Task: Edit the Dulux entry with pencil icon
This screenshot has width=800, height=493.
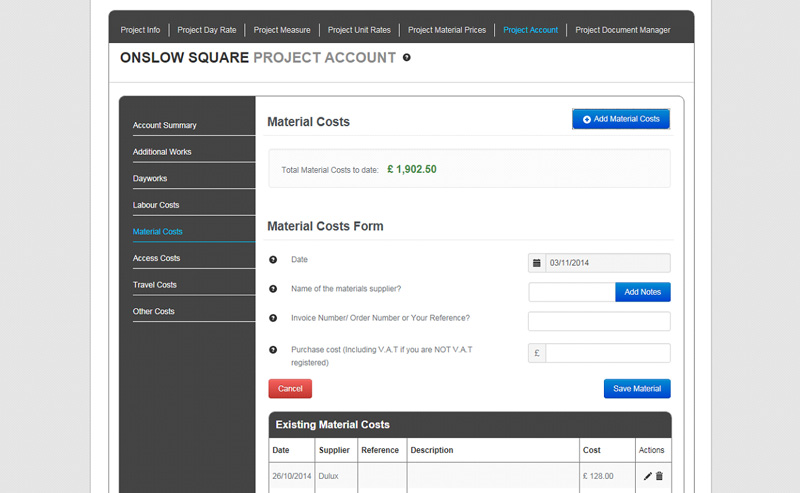Action: pyautogui.click(x=647, y=476)
